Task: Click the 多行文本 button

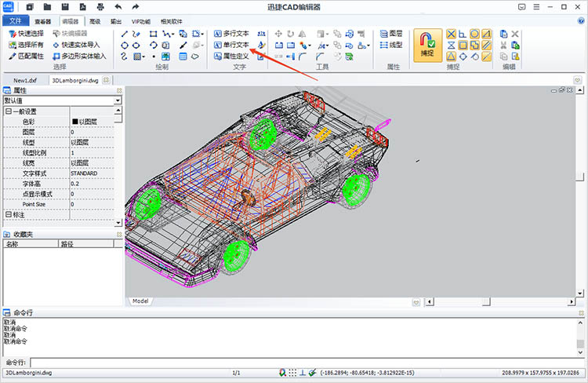Action: [x=231, y=34]
